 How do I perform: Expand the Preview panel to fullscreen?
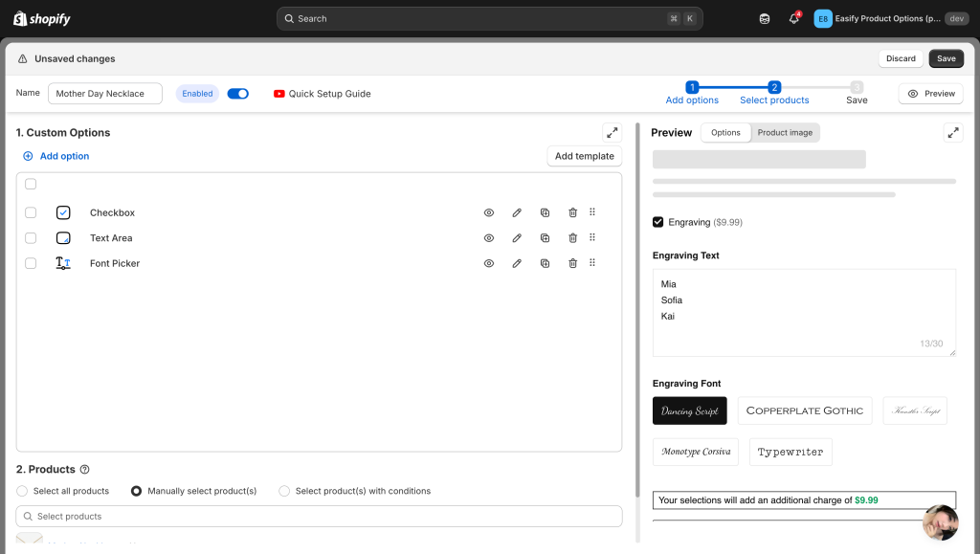(952, 133)
